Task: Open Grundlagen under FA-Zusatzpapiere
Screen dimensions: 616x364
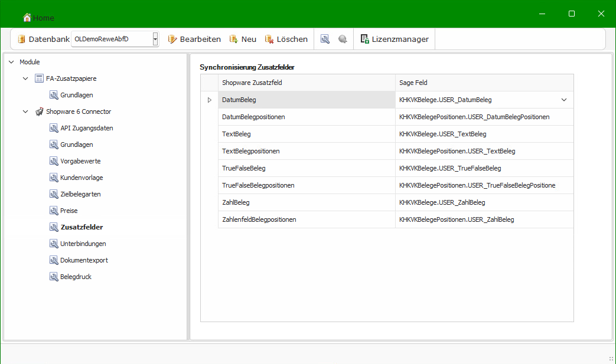Action: pos(77,95)
